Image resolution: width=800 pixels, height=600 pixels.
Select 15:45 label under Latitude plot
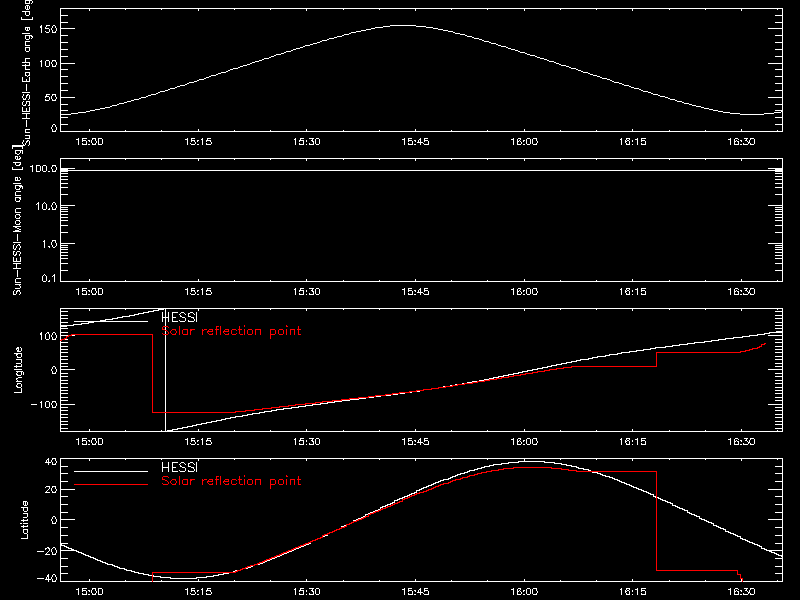point(415,591)
